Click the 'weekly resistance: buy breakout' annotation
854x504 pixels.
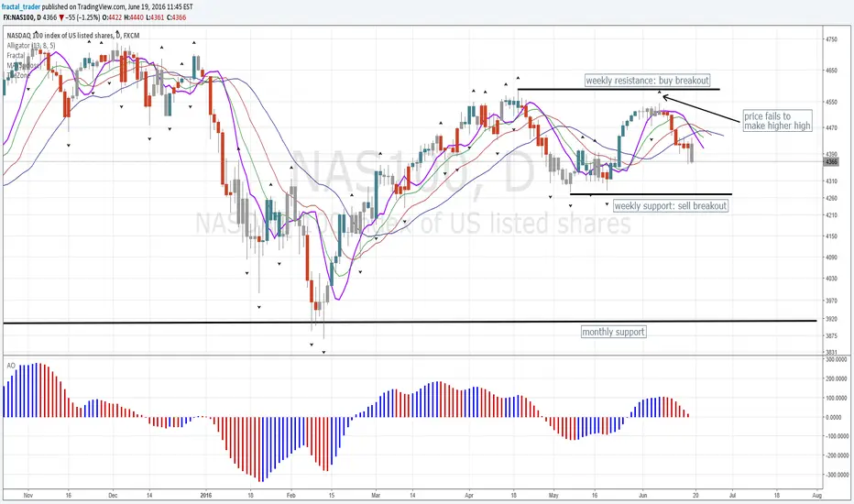[x=647, y=81]
